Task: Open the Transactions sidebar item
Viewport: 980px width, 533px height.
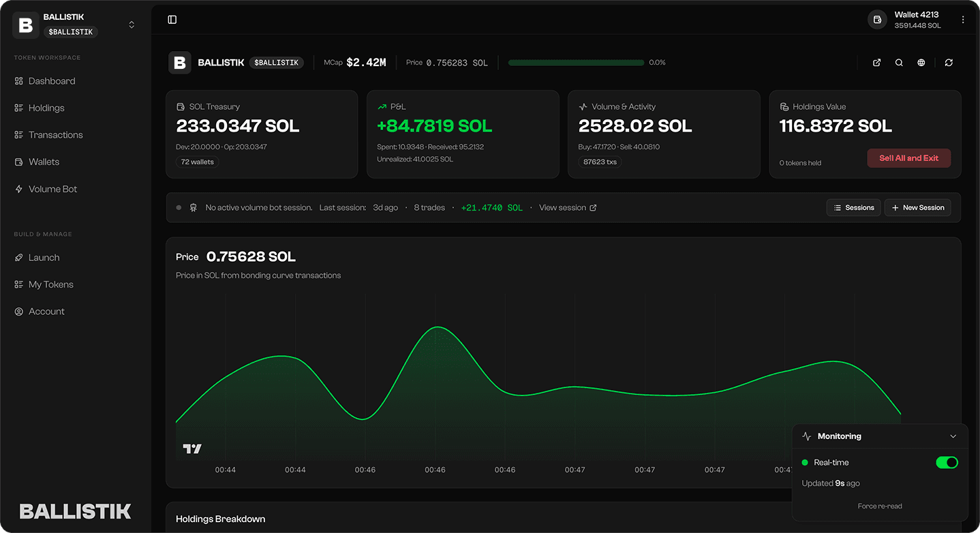Action: [x=55, y=135]
